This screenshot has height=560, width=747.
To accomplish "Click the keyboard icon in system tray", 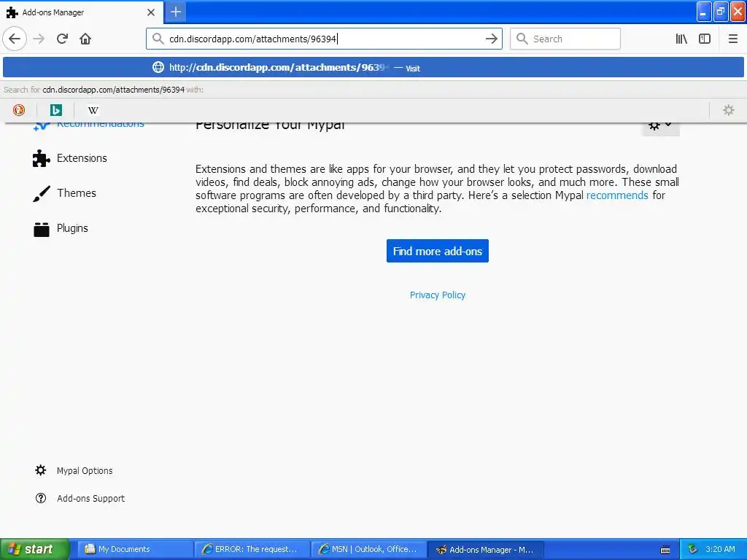I will coord(665,550).
